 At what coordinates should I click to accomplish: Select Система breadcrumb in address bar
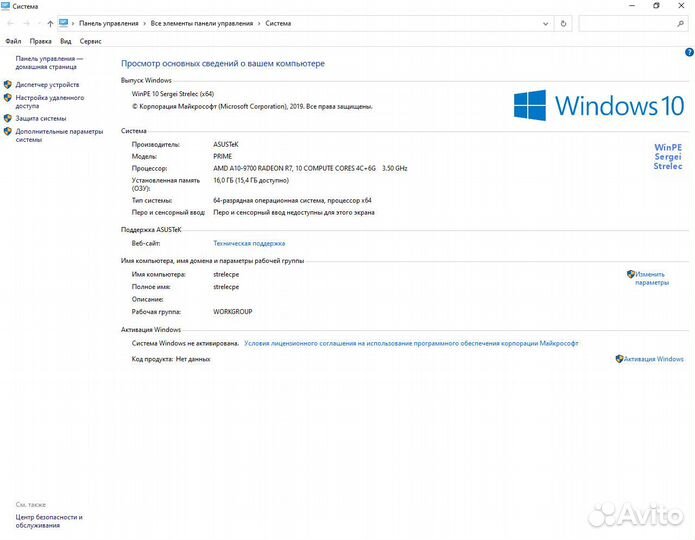278,23
